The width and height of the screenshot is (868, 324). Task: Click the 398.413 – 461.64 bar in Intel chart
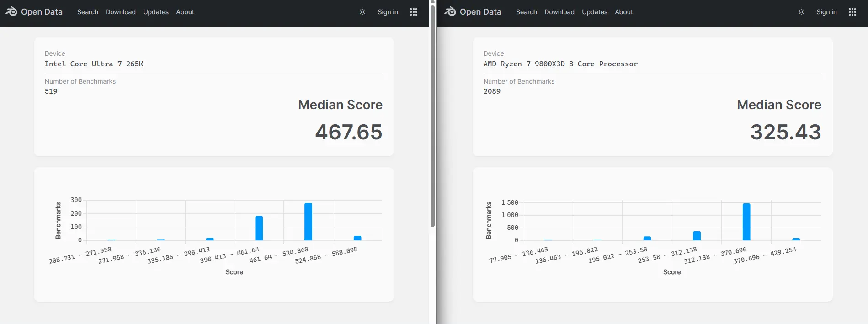(x=259, y=228)
